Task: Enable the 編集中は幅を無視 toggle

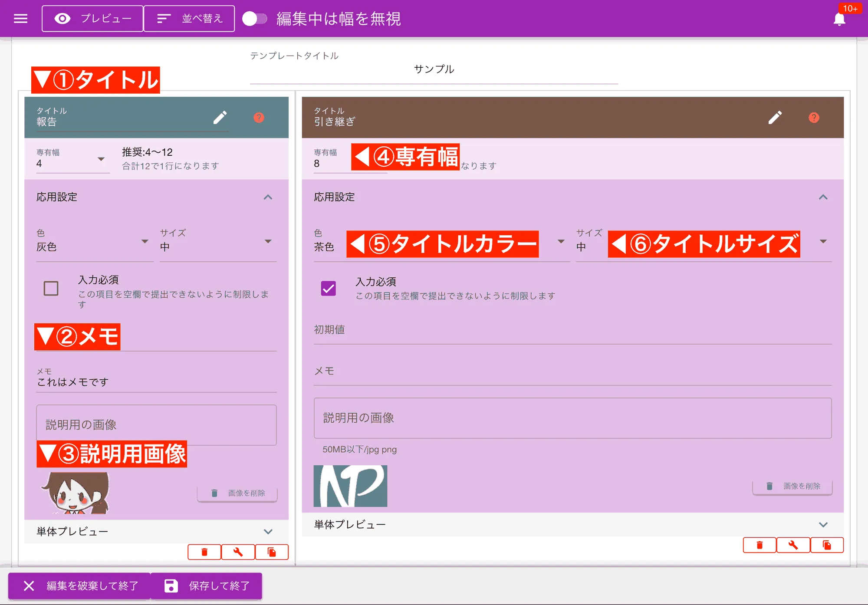Action: click(x=256, y=18)
